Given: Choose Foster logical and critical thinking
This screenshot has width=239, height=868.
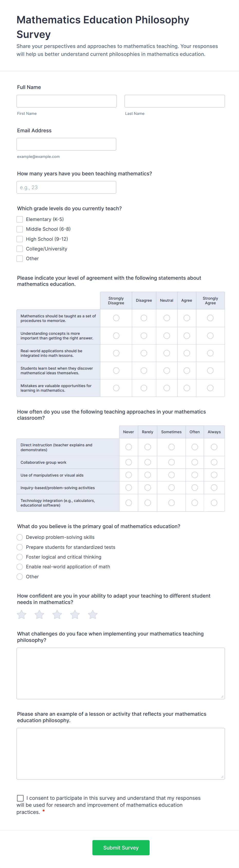Looking at the screenshot, I should 20,557.
